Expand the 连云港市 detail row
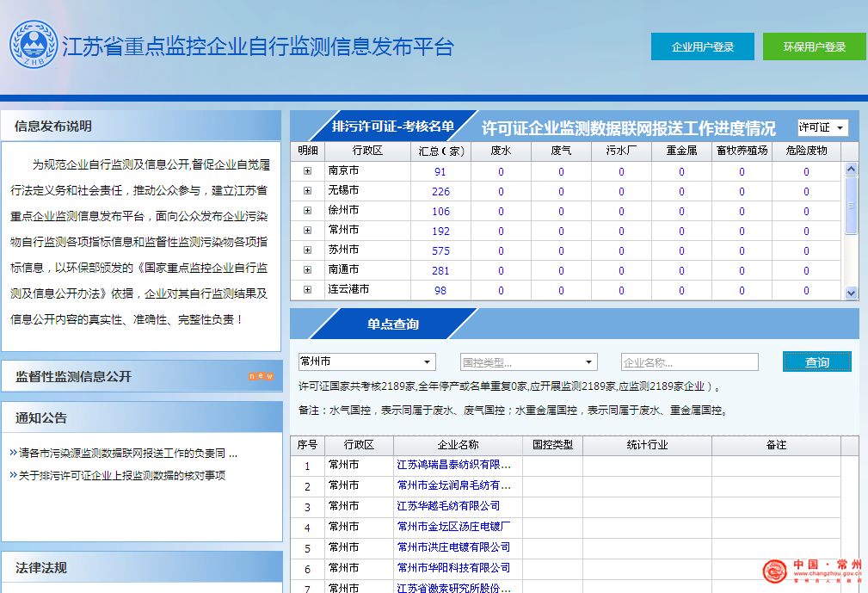 (x=307, y=289)
